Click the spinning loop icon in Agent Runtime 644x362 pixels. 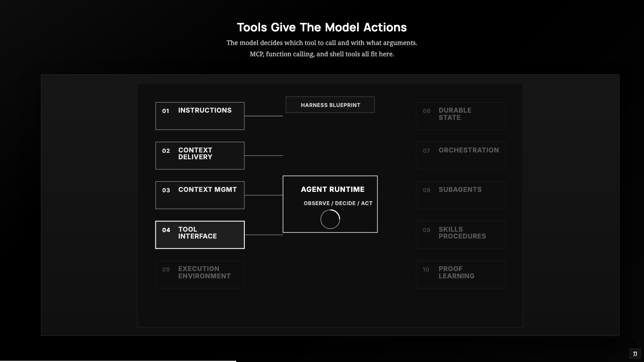330,219
